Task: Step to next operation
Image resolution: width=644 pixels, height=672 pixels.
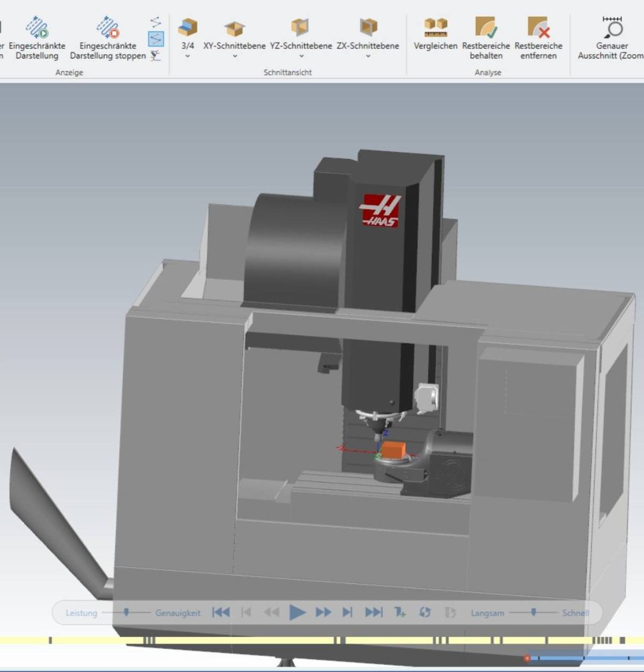Action: pos(348,612)
